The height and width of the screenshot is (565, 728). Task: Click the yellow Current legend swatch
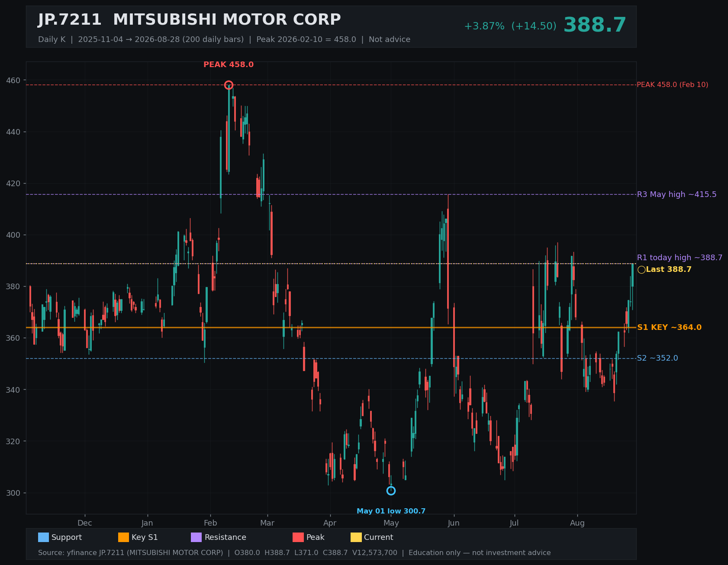coord(356,537)
